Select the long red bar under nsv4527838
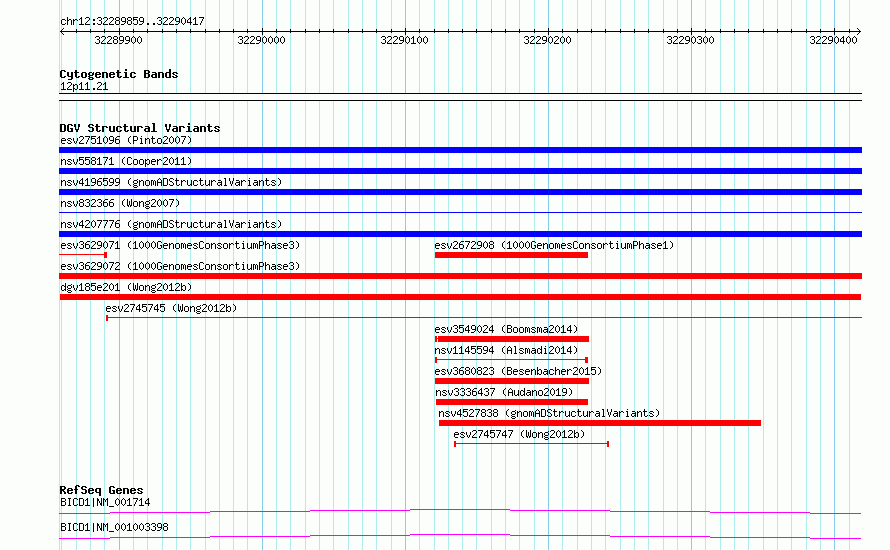The image size is (890, 550). click(600, 423)
